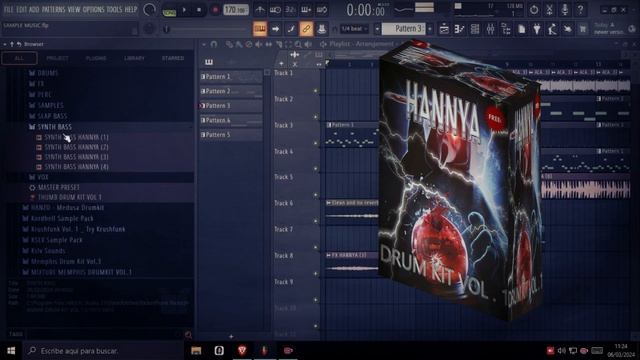Click the brush icon next to arrow icon
This screenshot has height=360, width=640.
[291, 29]
